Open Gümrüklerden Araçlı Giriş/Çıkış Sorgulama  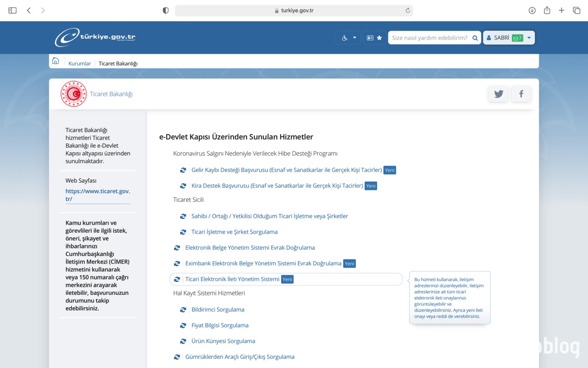240,357
